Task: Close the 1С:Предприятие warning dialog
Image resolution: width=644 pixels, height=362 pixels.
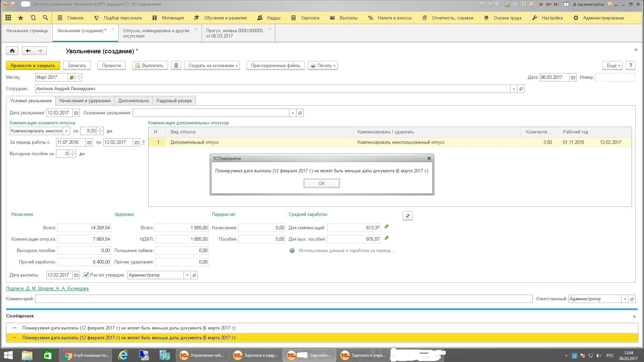Action: [x=429, y=159]
